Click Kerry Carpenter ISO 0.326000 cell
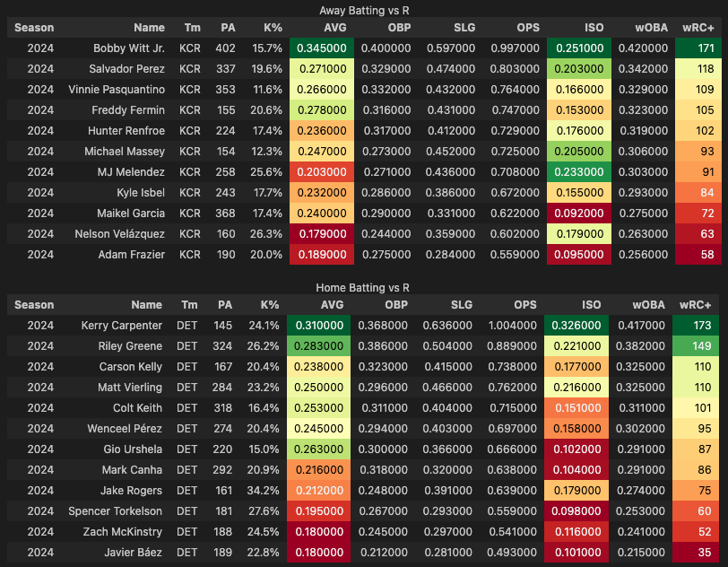 click(x=576, y=326)
